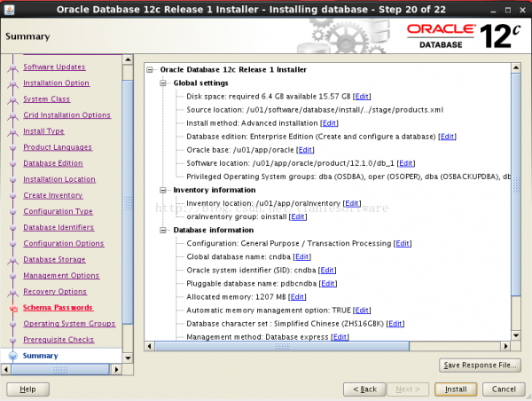The image size is (532, 401).
Task: Click the steps list vertical scrollbar thumb
Action: point(128,202)
